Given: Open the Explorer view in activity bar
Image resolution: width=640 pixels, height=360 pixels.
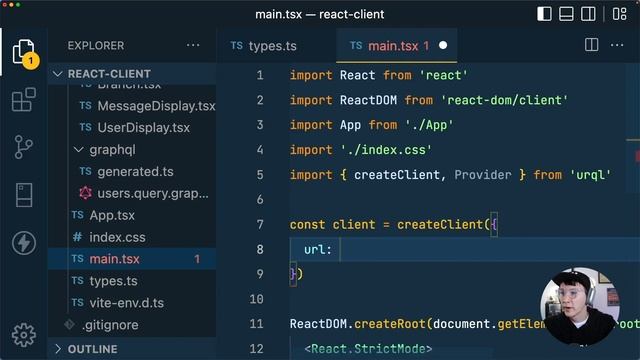Looking at the screenshot, I should coord(24,52).
